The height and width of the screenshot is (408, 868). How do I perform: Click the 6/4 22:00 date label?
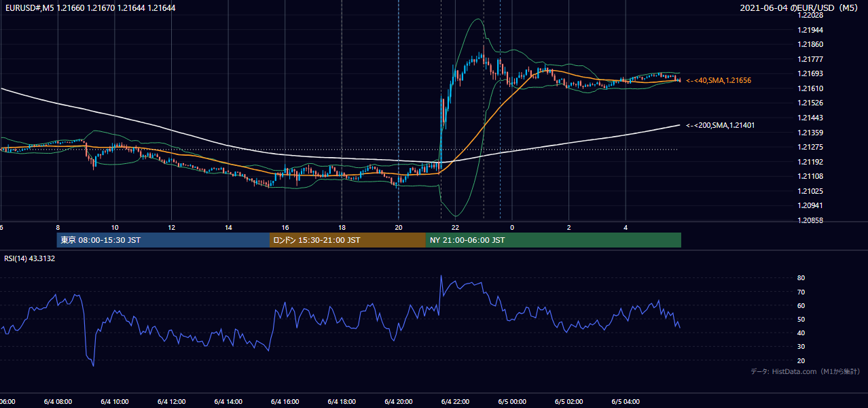[x=456, y=401]
